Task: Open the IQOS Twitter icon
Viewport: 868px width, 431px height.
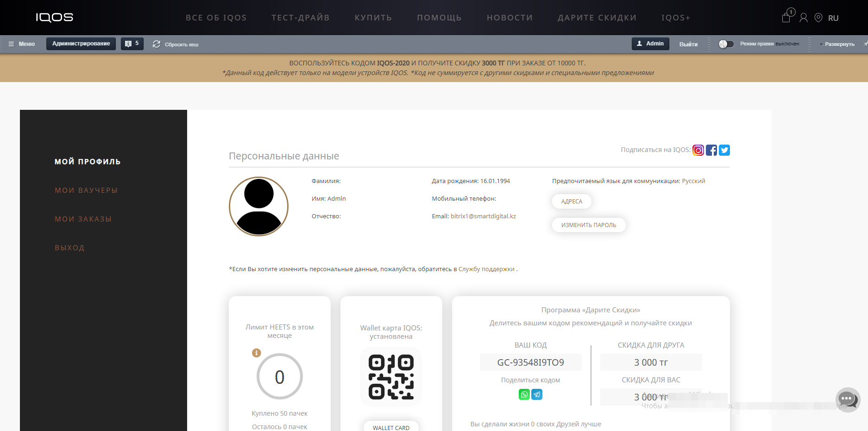Action: [x=724, y=150]
